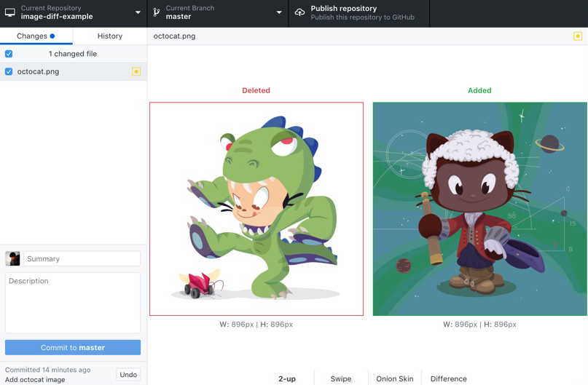Click the repository dropdown arrow
Viewport: 588px width, 385px height.
[138, 12]
